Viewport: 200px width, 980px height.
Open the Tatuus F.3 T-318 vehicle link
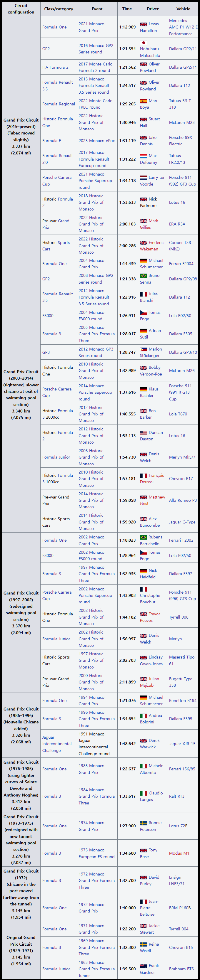pyautogui.click(x=181, y=104)
